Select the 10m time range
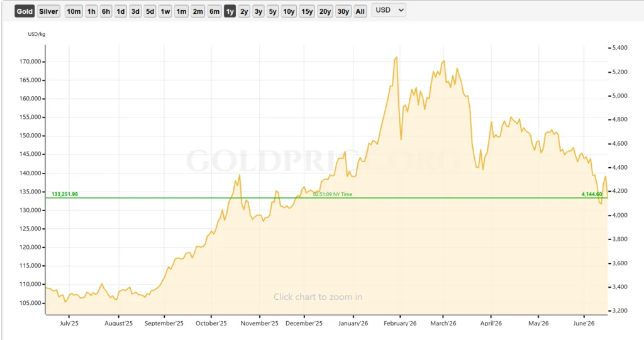 [74, 11]
